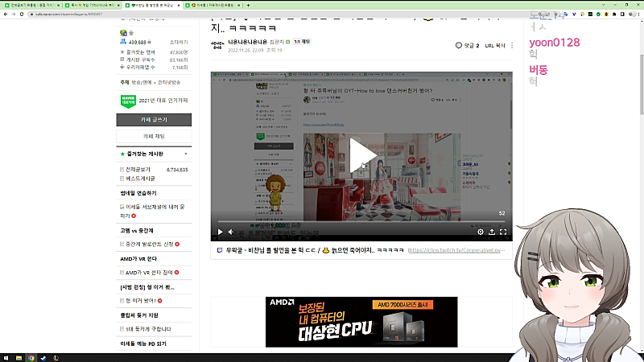Click author profile picture 나은나은나은나은
This screenshot has height=362, width=644.
click(x=217, y=45)
